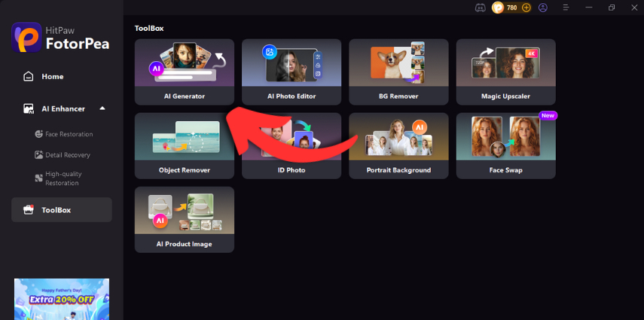Add credits with the plus icon
The width and height of the screenshot is (644, 320).
526,8
